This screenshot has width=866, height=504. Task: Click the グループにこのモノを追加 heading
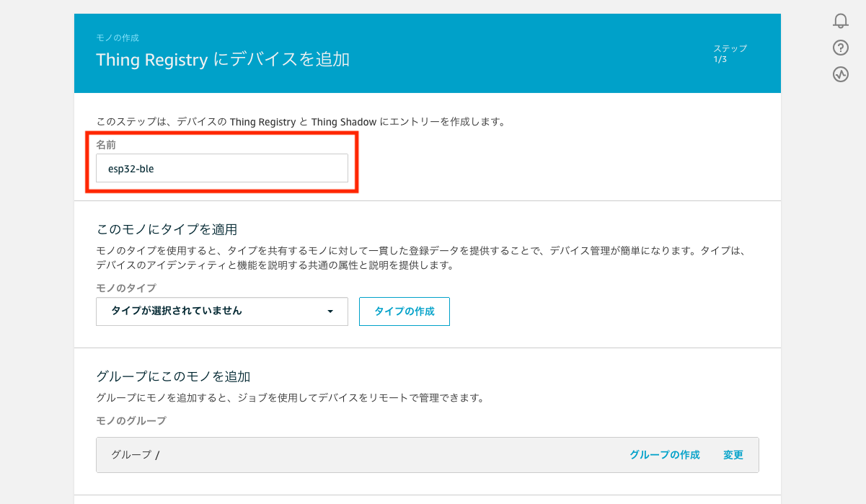point(173,376)
